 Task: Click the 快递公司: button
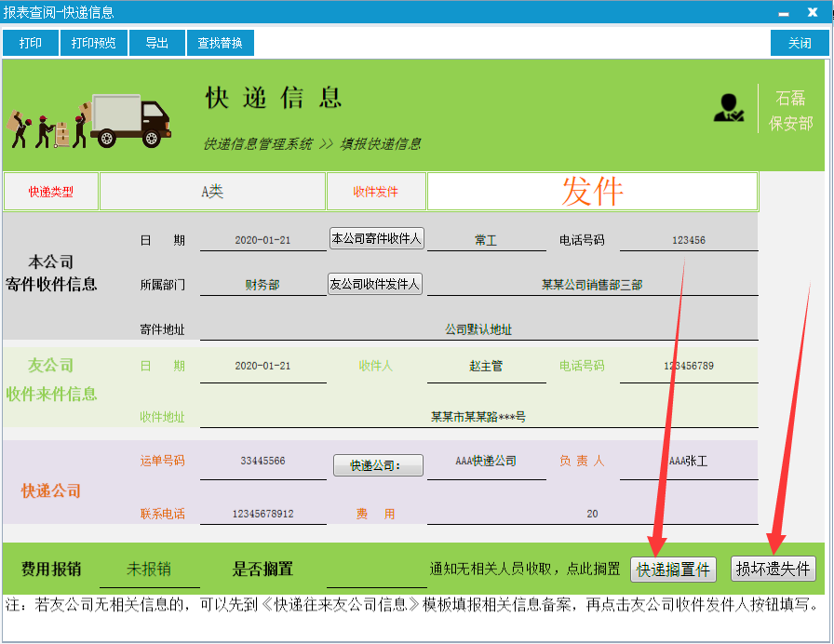(378, 465)
